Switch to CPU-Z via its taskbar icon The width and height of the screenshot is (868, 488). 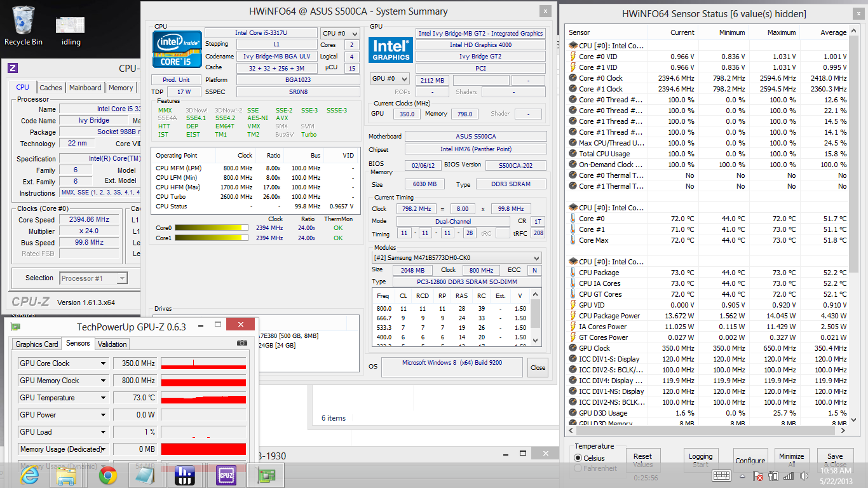pos(226,475)
